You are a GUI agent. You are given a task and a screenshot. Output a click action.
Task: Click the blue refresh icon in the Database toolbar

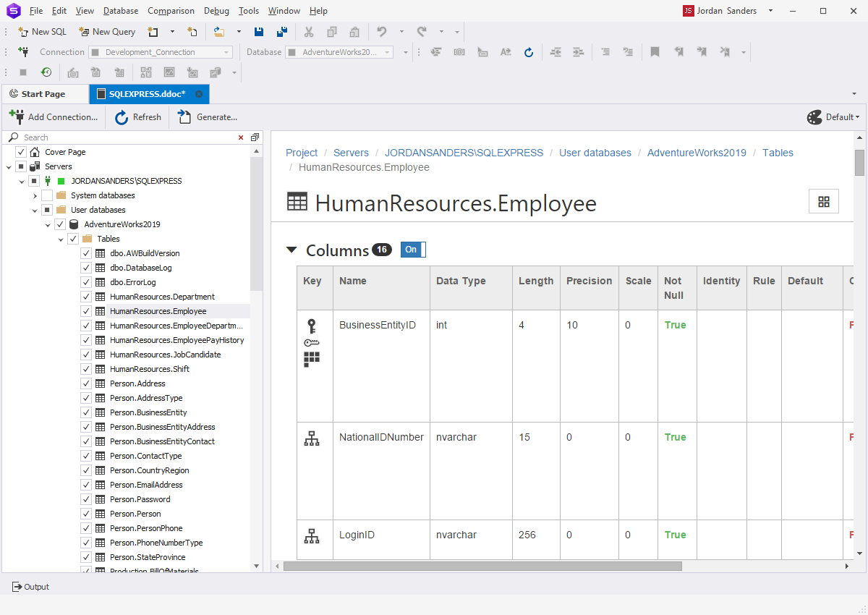click(529, 52)
